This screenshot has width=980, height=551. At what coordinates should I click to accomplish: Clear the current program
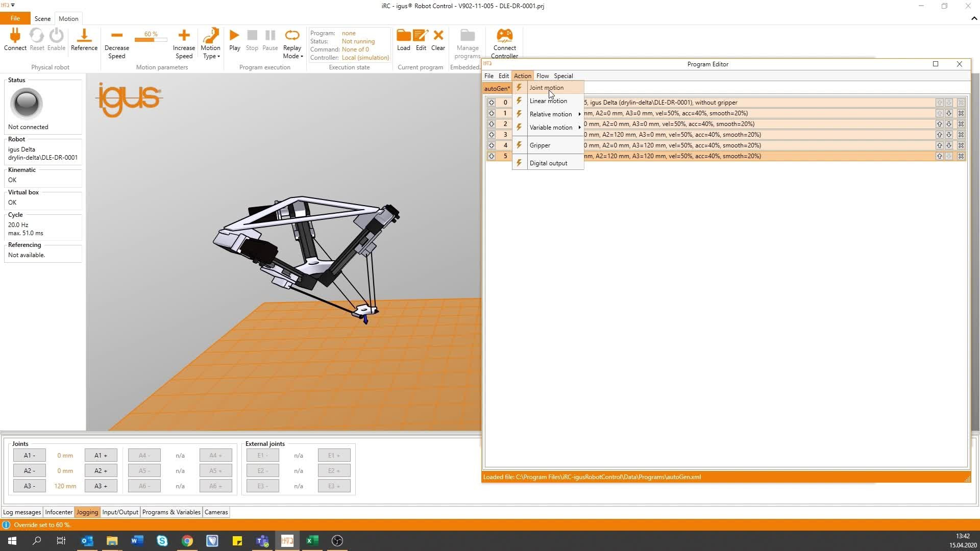click(438, 35)
